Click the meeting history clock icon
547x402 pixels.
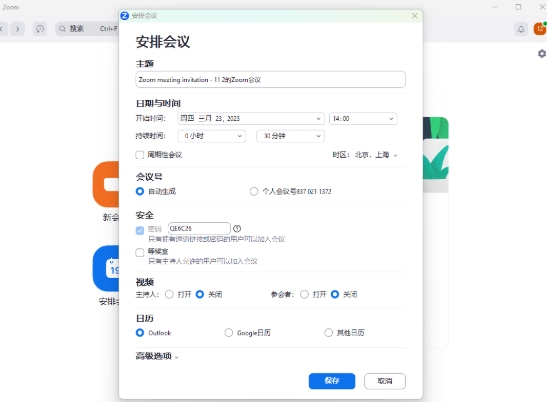pos(40,29)
